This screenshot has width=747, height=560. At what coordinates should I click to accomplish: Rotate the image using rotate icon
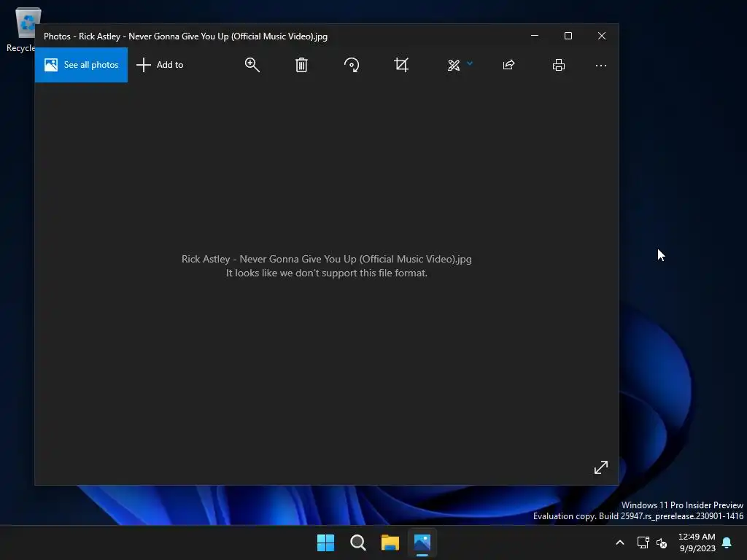pyautogui.click(x=352, y=65)
